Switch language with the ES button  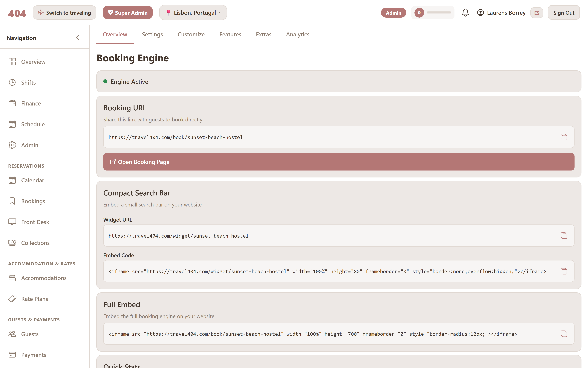tap(537, 13)
